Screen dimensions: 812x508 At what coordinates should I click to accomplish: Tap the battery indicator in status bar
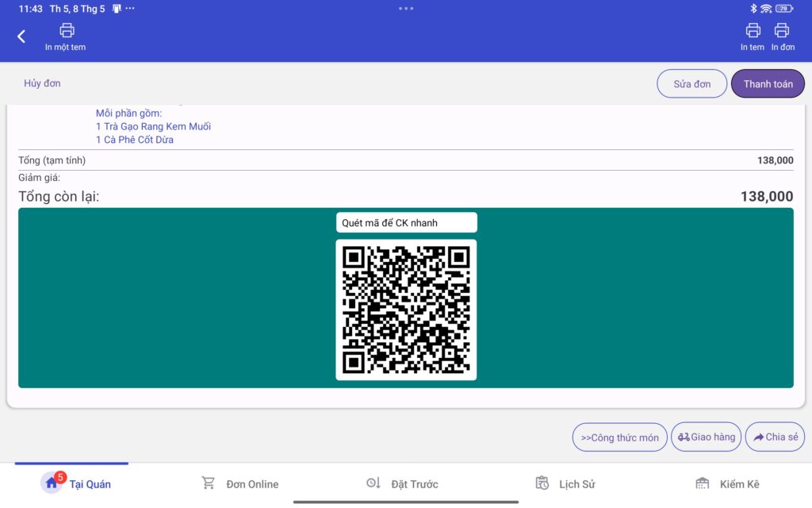[784, 8]
